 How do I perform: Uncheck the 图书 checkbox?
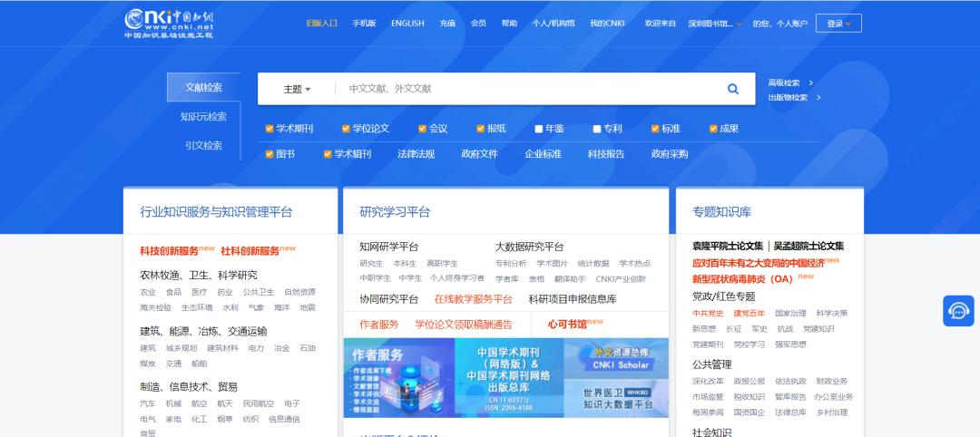269,154
